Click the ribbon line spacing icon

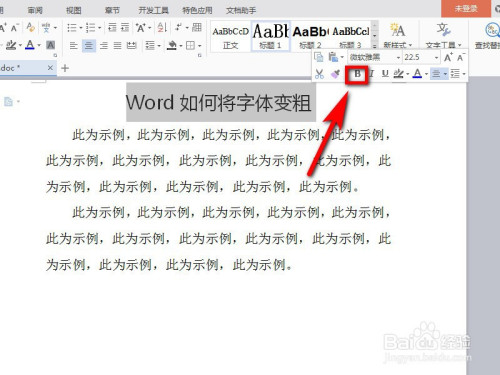tap(150, 45)
